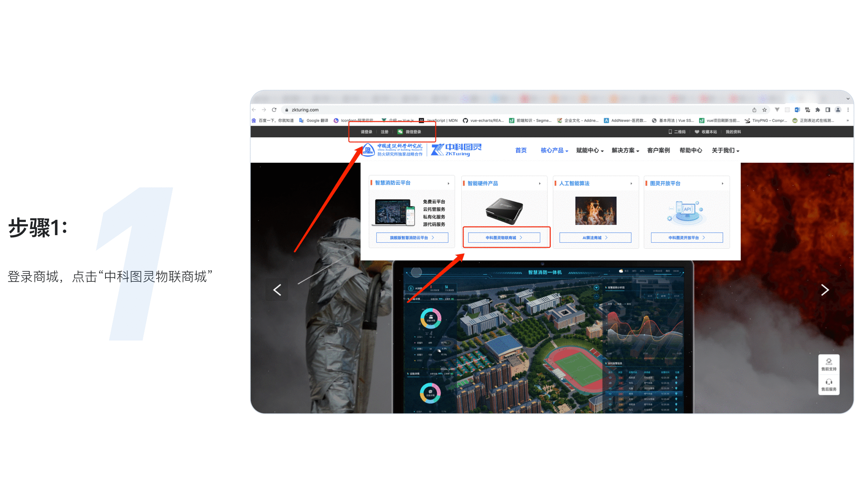This screenshot has height=504, width=861.
Task: Click the translate extension icon in toolbar
Action: [797, 110]
